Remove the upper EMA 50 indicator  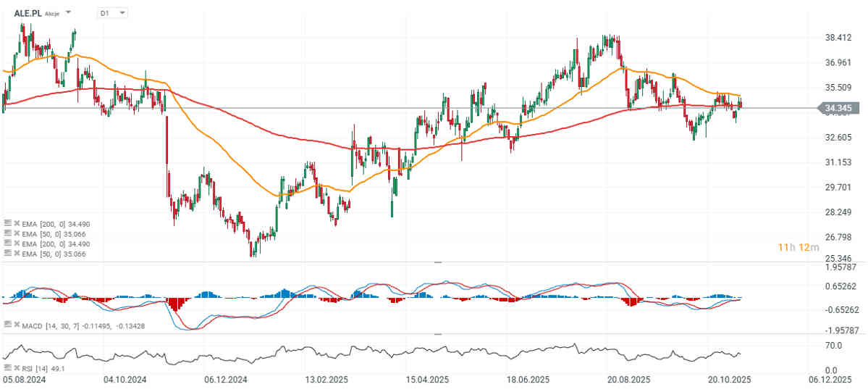[x=16, y=233]
